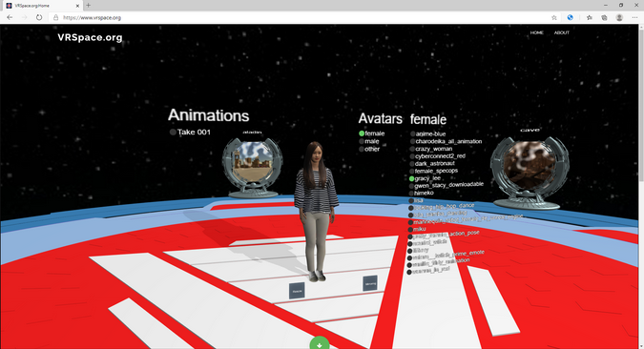
Task: Choose the cyberconnect2_red avatar
Action: coord(437,156)
